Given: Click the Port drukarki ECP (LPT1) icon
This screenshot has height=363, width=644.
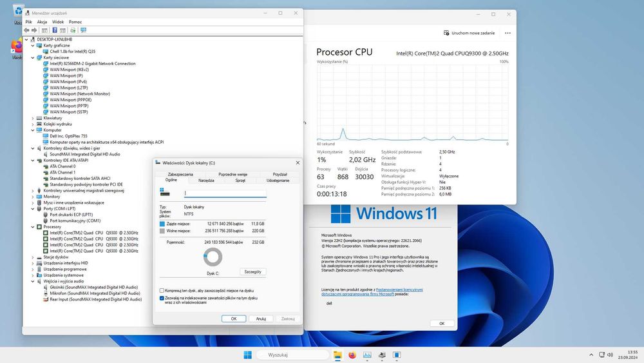Looking at the screenshot, I should 46,215.
